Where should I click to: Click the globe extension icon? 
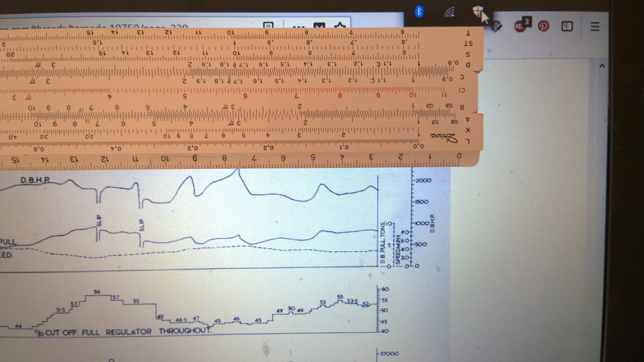[496, 26]
